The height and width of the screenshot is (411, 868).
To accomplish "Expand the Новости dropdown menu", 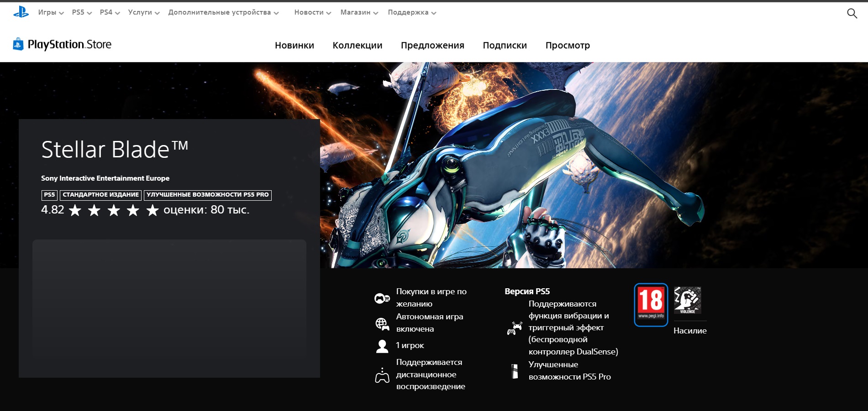I will (312, 12).
